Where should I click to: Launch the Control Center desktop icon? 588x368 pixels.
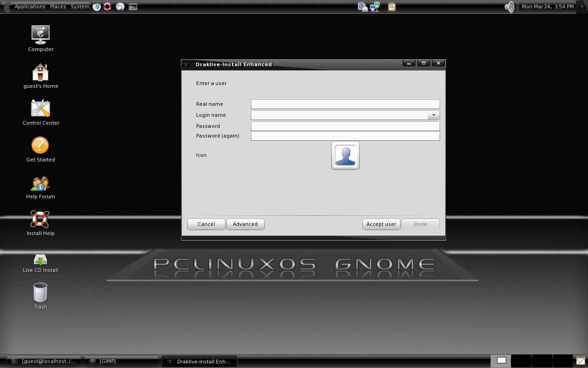click(x=40, y=109)
